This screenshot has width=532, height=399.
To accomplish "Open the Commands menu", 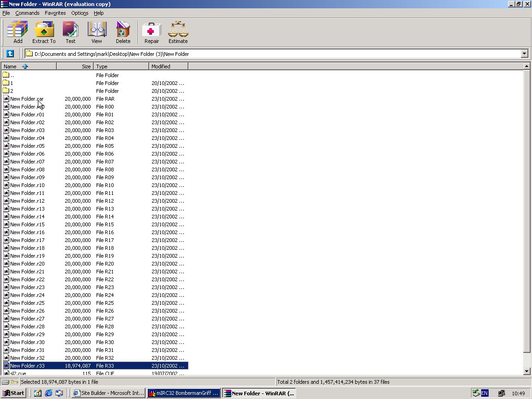I will [27, 13].
